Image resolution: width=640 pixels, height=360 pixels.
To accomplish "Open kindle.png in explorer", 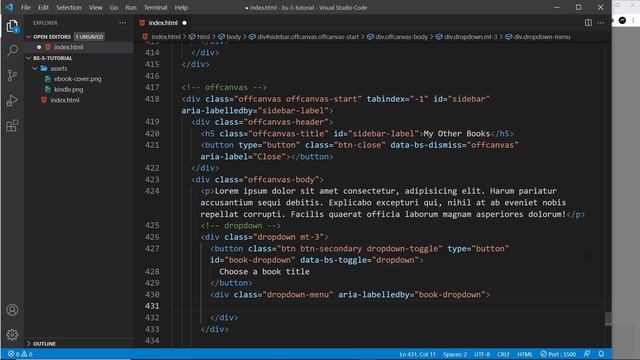I will [69, 89].
